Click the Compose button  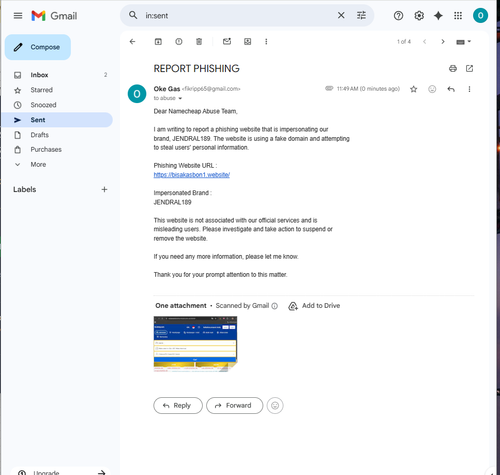(x=38, y=47)
